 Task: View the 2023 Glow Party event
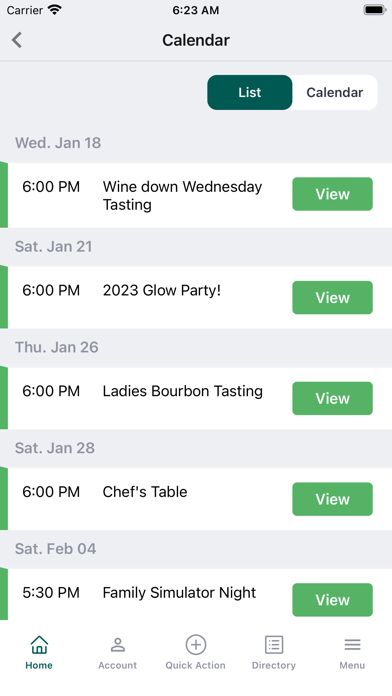point(332,297)
